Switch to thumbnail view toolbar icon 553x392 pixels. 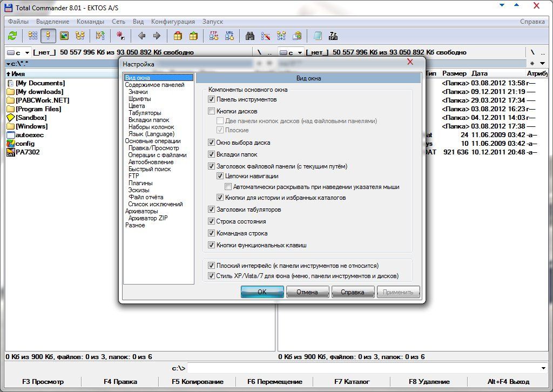[x=64, y=36]
